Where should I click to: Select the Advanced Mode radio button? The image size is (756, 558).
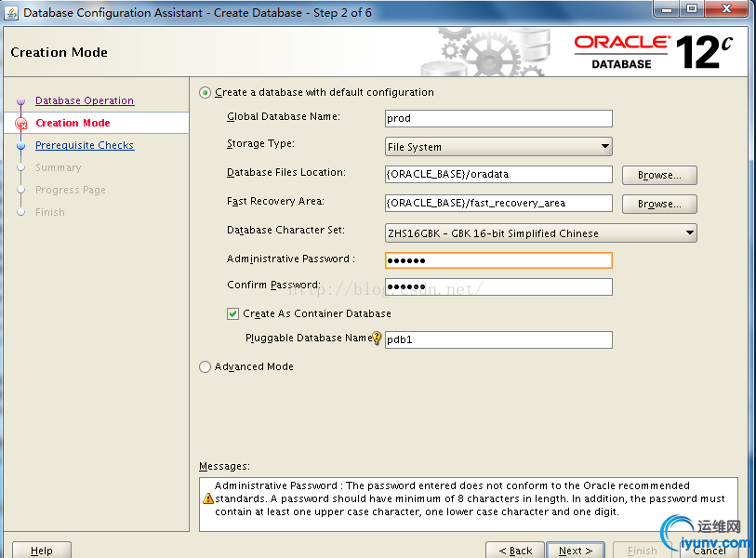tap(205, 367)
